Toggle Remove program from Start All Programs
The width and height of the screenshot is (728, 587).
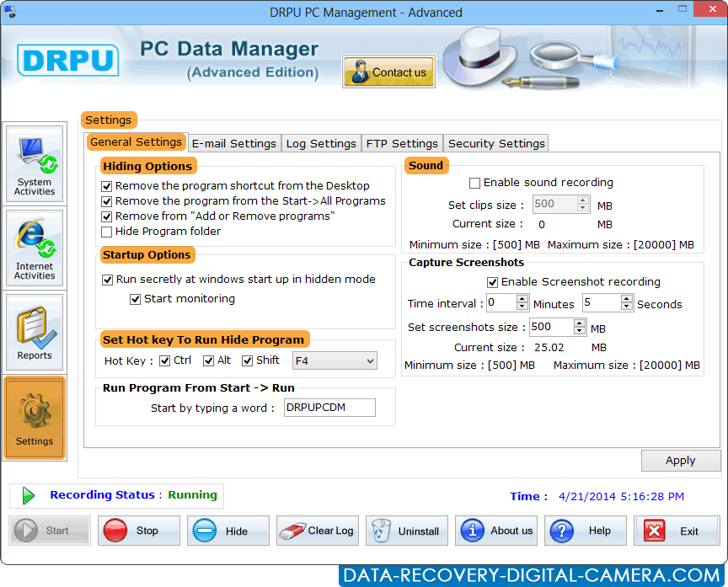pos(107,201)
